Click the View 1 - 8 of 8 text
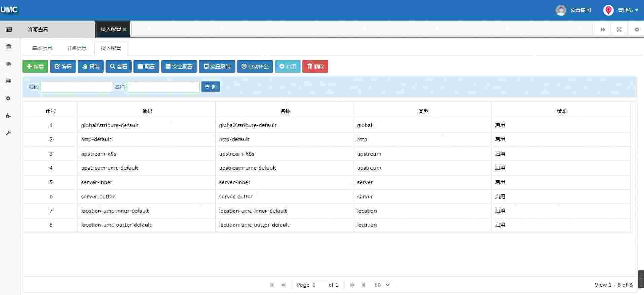The image size is (644, 295). click(613, 285)
